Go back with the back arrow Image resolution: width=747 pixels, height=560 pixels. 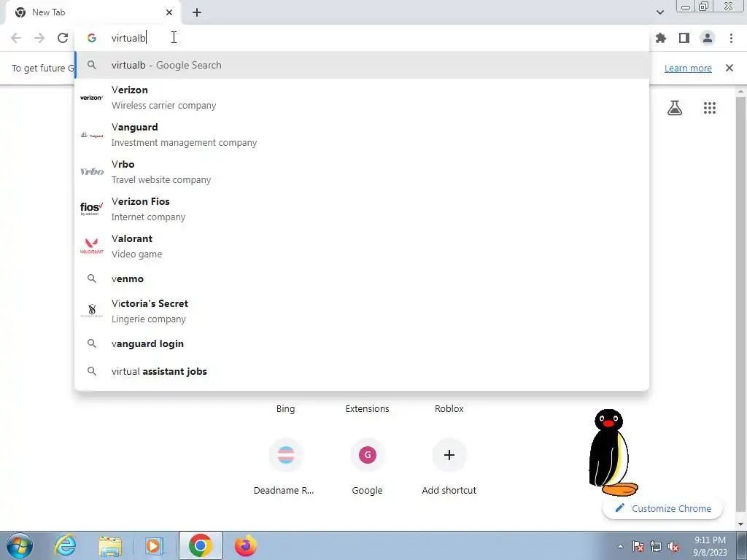tap(16, 38)
